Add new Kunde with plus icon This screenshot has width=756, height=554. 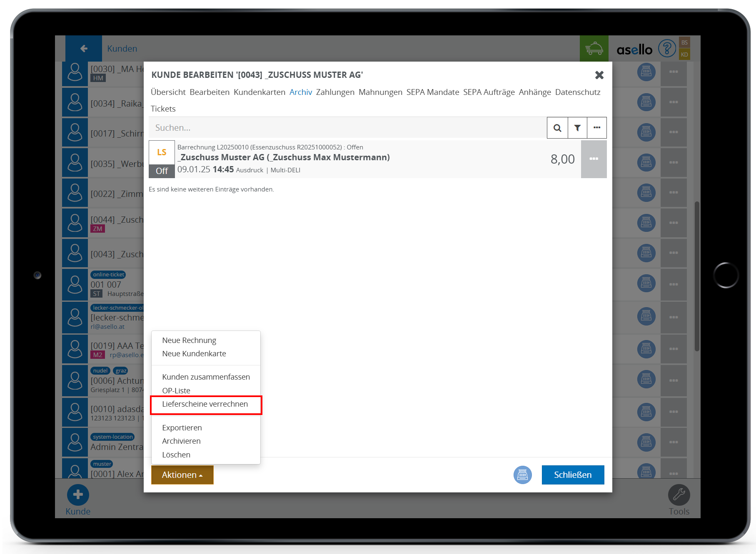point(78,495)
